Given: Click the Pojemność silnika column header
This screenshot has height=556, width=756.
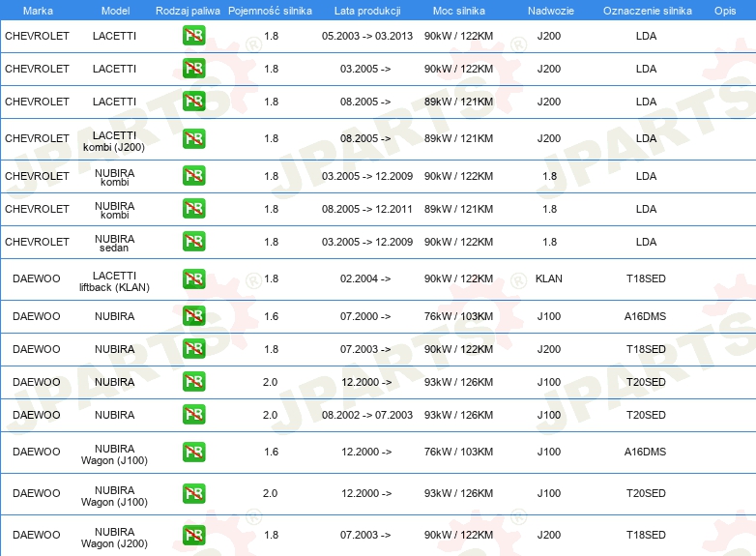Looking at the screenshot, I should click(x=270, y=11).
